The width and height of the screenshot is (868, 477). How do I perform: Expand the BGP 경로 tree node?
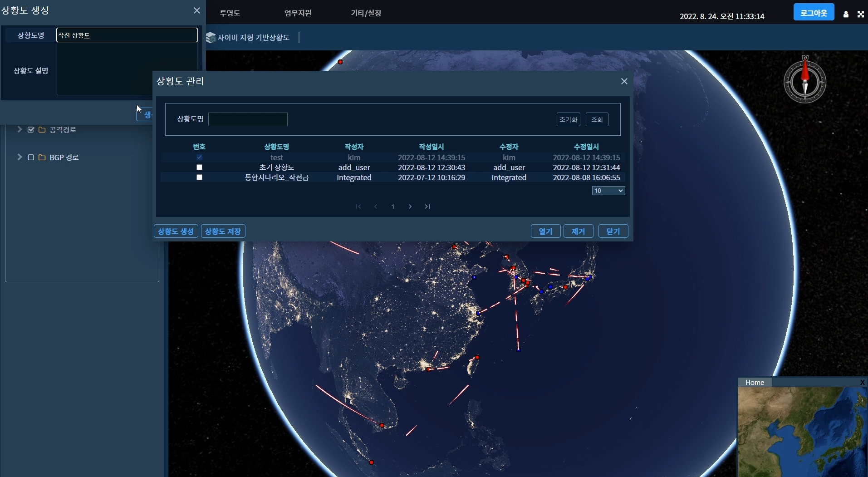(20, 157)
